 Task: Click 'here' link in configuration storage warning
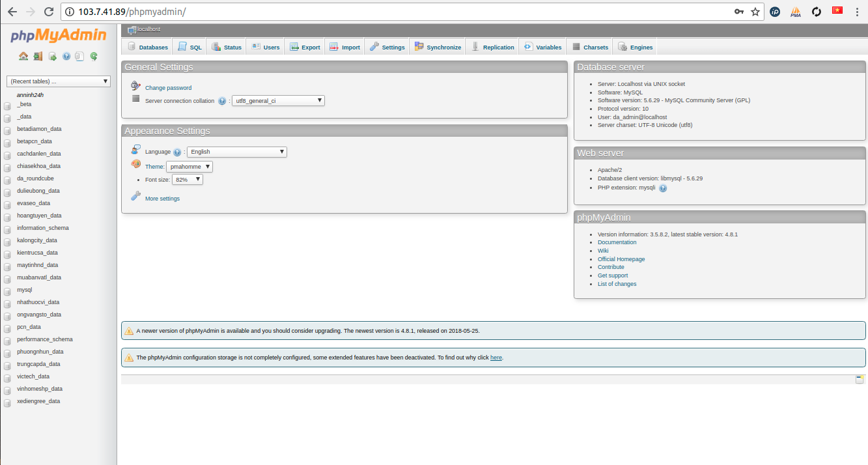[x=496, y=358]
